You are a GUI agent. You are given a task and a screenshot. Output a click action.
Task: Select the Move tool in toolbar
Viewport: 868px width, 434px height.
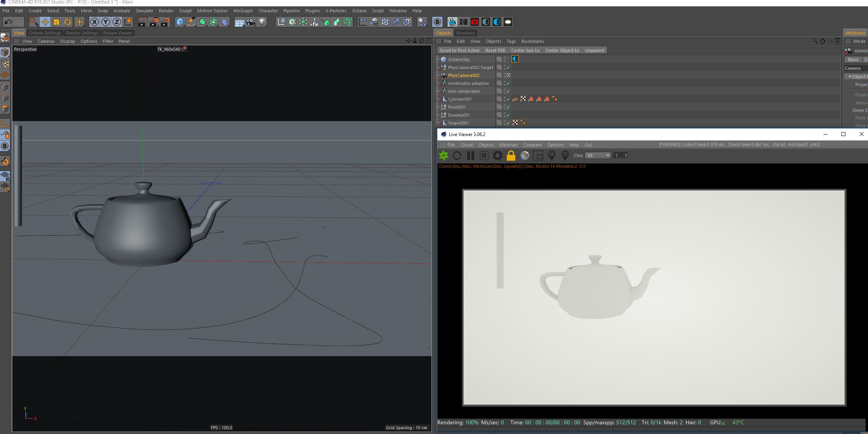tap(45, 22)
